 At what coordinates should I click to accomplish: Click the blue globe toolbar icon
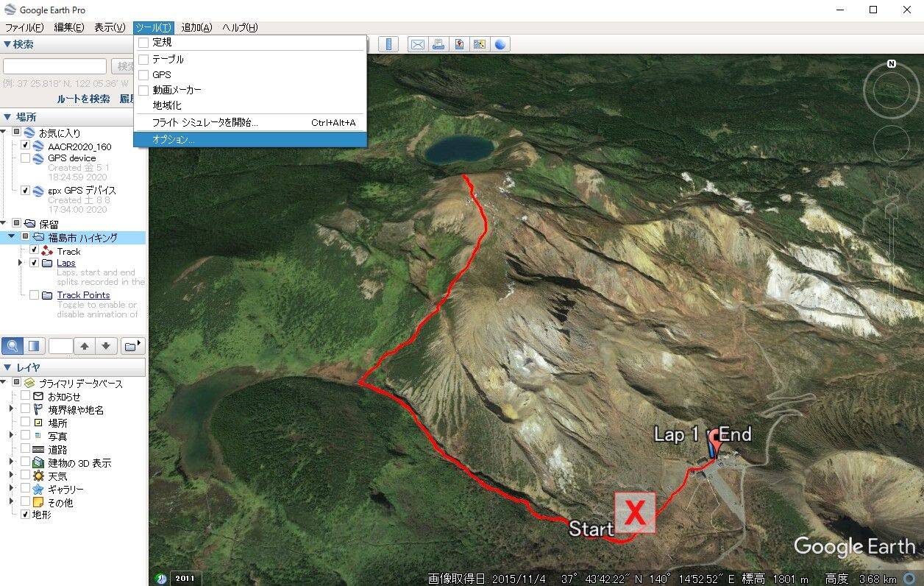500,44
